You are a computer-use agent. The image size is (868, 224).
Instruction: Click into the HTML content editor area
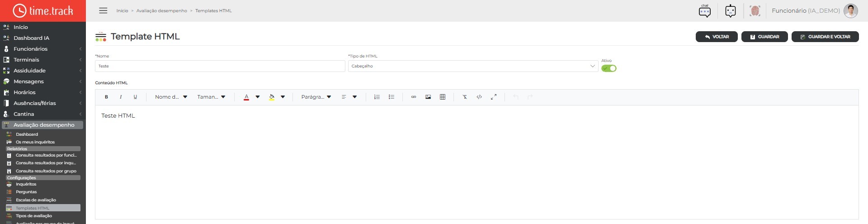coord(476,162)
